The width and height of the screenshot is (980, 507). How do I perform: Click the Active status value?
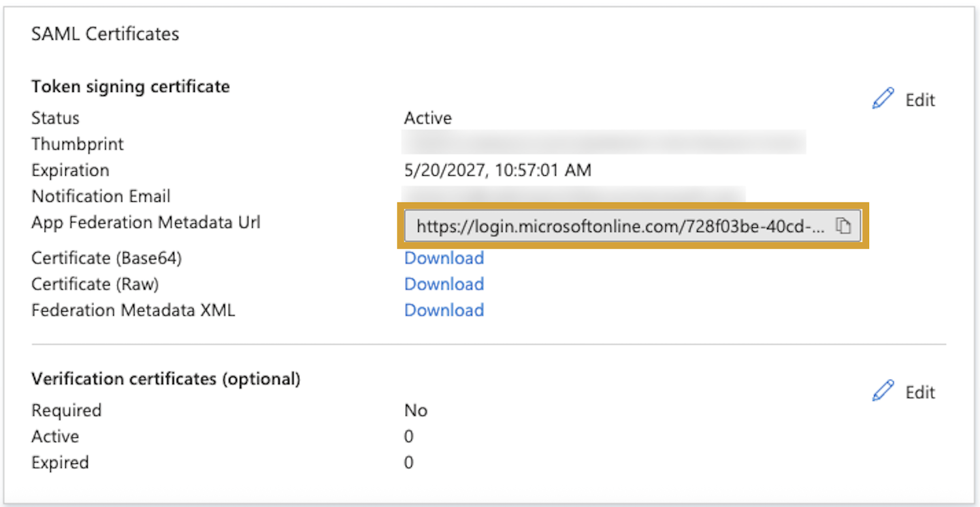pyautogui.click(x=427, y=118)
